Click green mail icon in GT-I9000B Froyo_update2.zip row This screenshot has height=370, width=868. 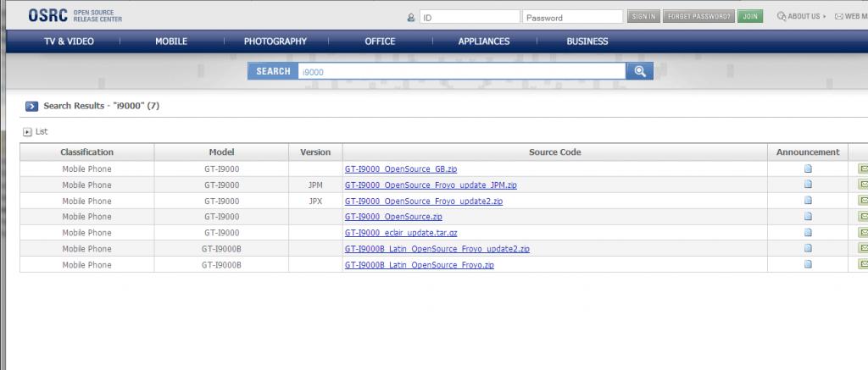click(x=862, y=248)
